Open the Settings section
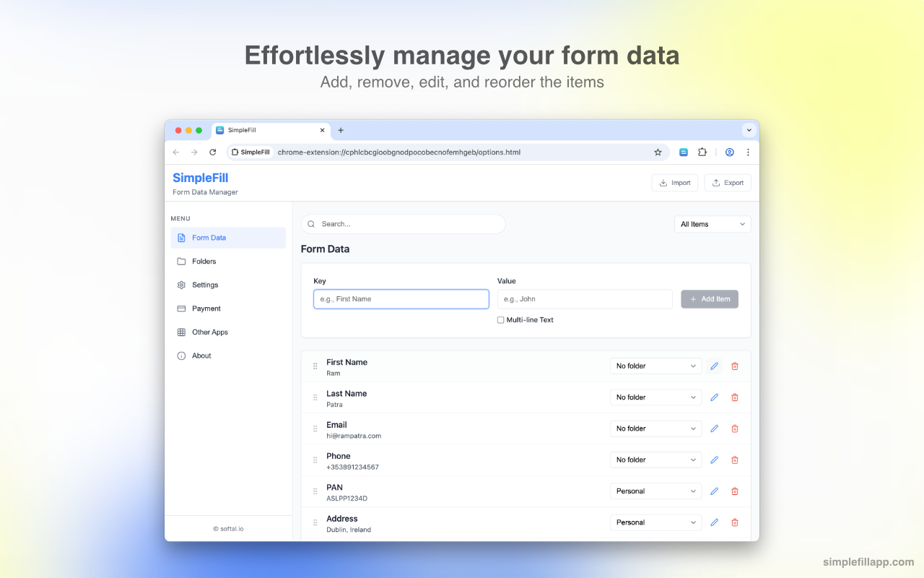Screen dimensions: 924x578 point(206,285)
